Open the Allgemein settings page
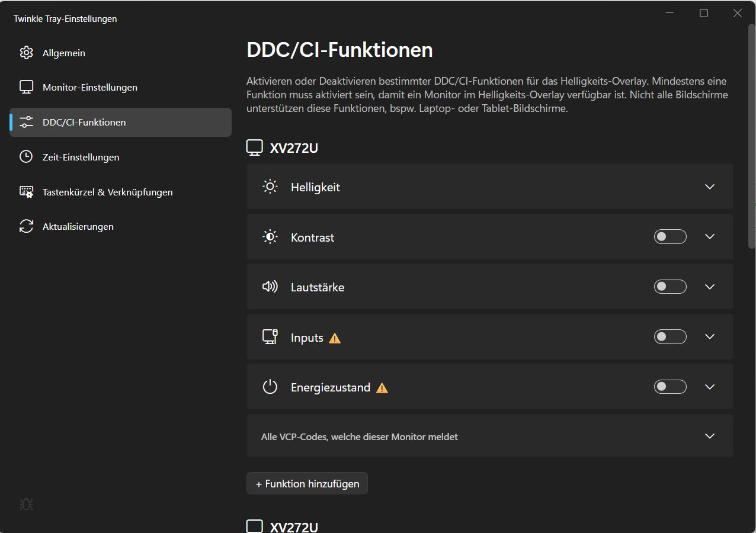 [x=64, y=53]
